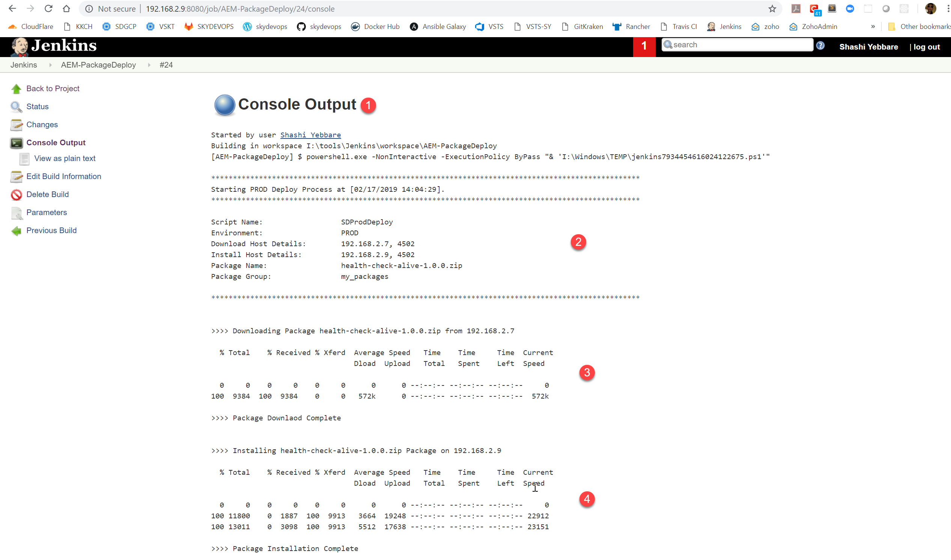The width and height of the screenshot is (951, 560).
Task: Follow the Shashi Yebbare link in the console output
Action: (310, 135)
